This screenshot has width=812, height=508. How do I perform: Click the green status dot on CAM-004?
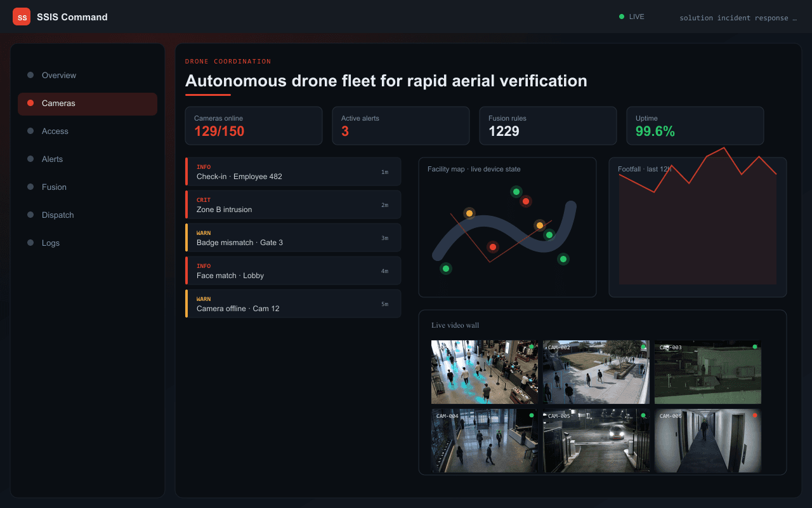[x=532, y=415]
